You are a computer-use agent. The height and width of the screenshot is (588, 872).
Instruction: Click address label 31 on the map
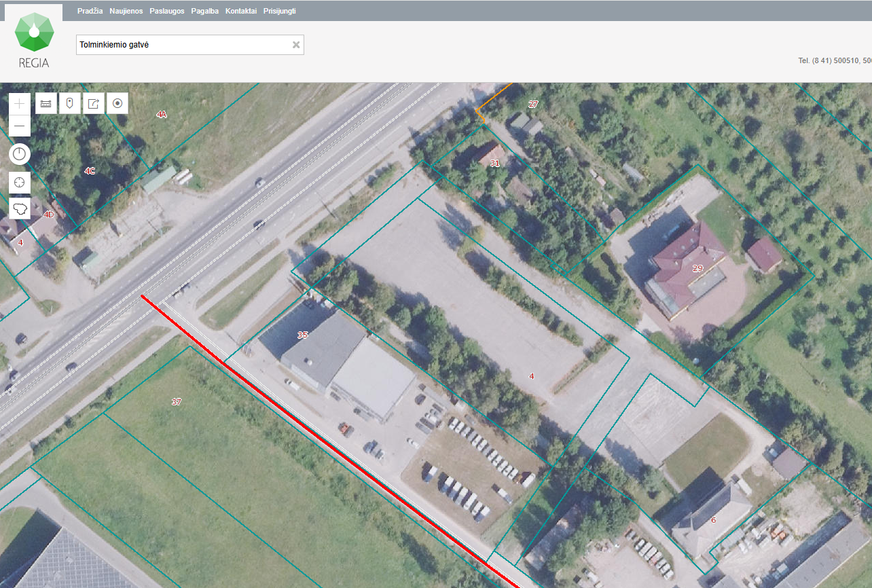click(x=494, y=164)
